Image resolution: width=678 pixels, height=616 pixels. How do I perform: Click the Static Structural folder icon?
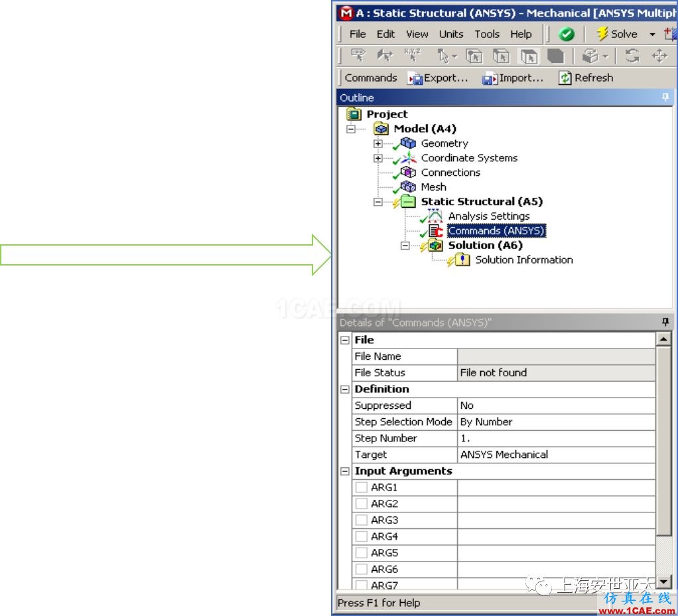coord(408,202)
